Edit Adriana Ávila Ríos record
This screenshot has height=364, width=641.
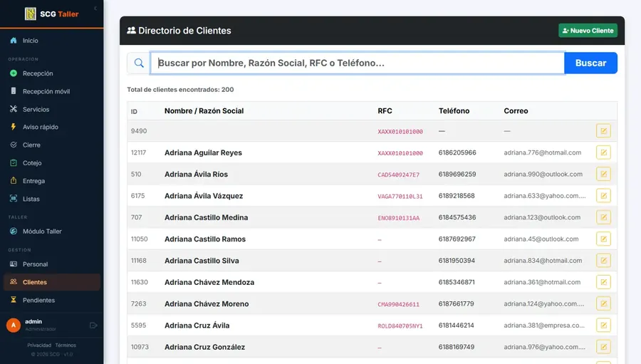(x=603, y=174)
